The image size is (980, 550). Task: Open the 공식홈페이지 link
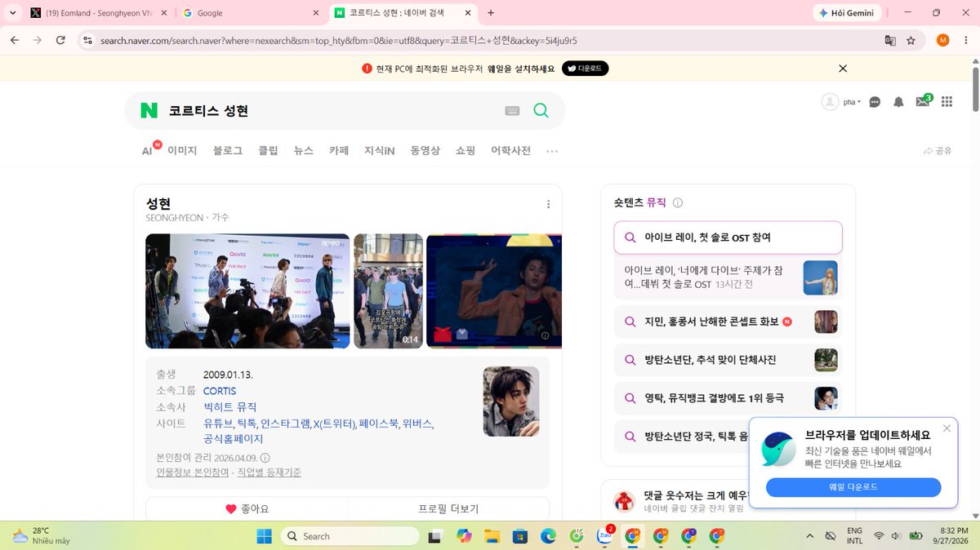233,439
